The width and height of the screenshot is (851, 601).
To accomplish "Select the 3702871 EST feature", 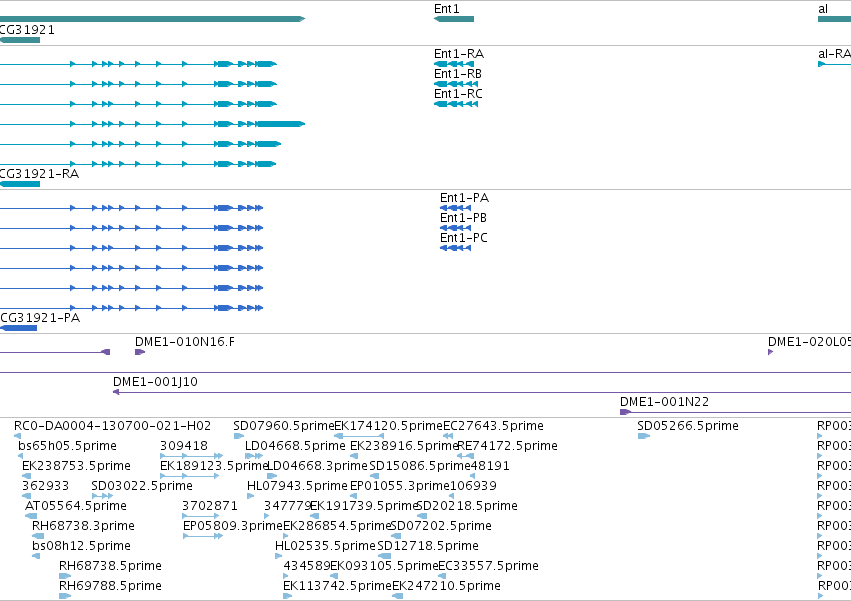I will pyautogui.click(x=201, y=516).
